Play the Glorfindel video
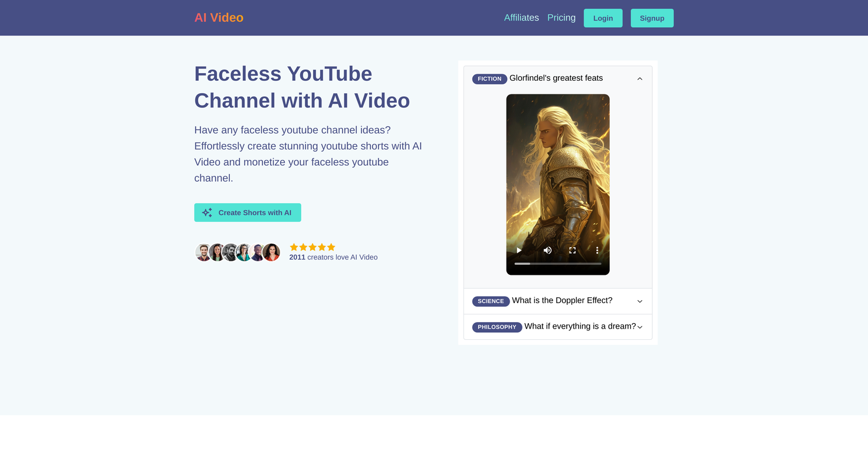This screenshot has height=453, width=868. point(518,250)
